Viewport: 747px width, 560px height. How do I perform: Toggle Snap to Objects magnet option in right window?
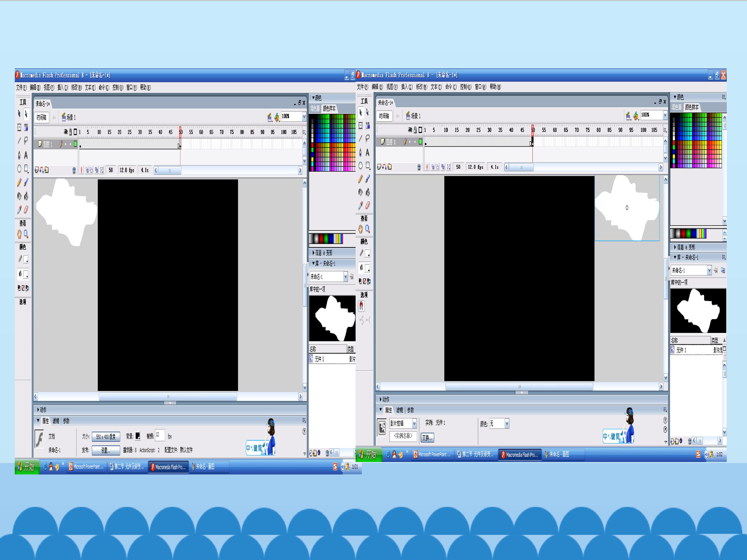pos(361,306)
